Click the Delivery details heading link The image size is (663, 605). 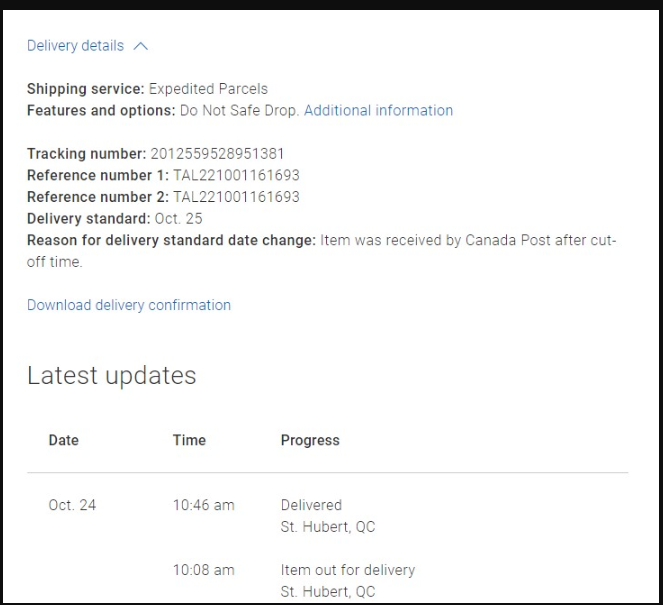coord(75,46)
